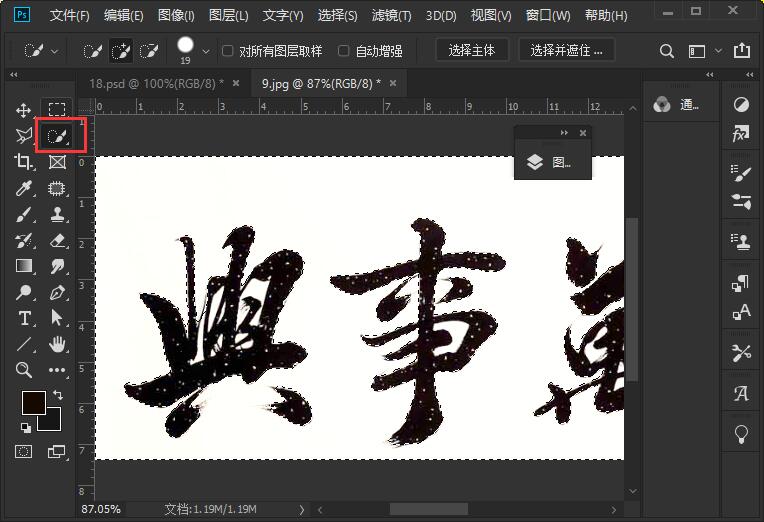The height and width of the screenshot is (522, 764).
Task: Open the 通道 channels panel
Action: [x=676, y=105]
